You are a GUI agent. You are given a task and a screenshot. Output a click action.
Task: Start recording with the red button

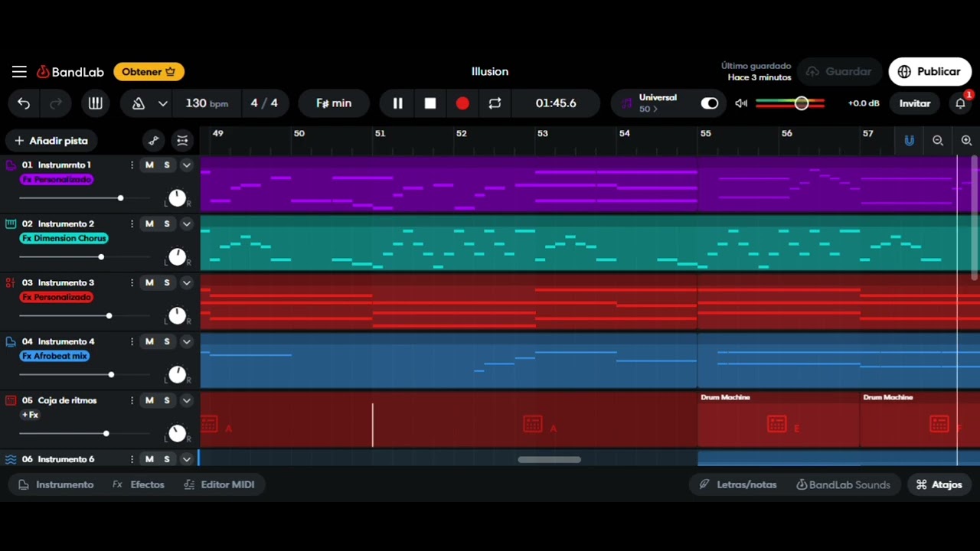462,103
